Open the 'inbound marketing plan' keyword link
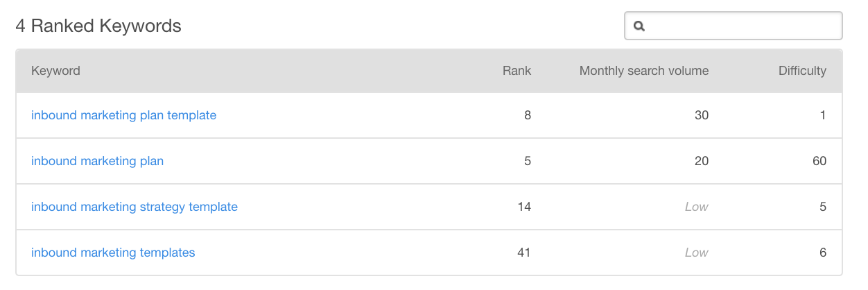Viewport: 868px width, 290px height. coord(97,161)
